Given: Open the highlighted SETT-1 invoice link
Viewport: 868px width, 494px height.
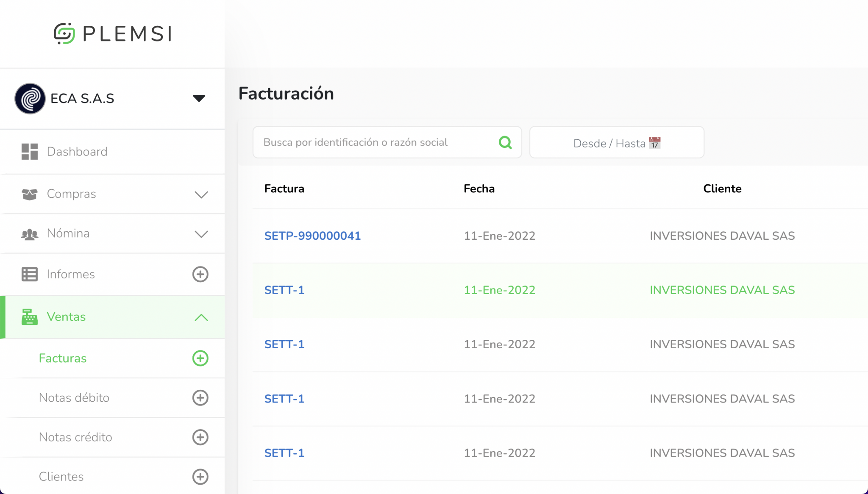Looking at the screenshot, I should click(x=284, y=290).
